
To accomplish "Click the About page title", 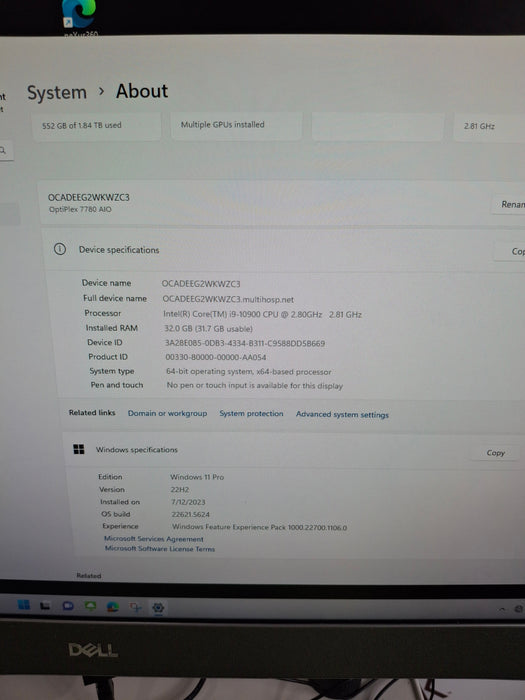I will (x=142, y=92).
